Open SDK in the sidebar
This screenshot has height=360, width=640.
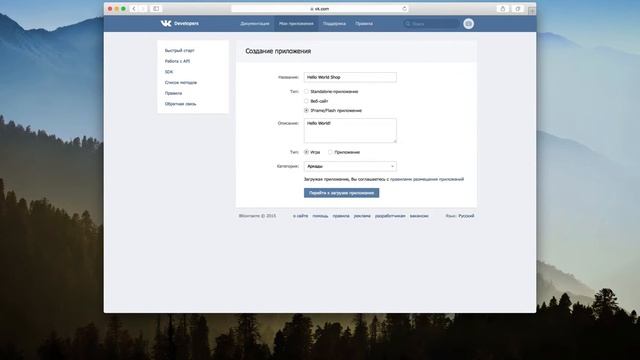169,72
